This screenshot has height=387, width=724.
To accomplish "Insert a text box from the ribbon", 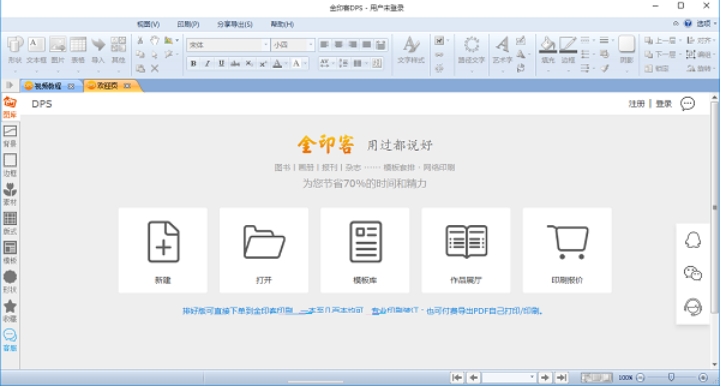I will pyautogui.click(x=36, y=50).
